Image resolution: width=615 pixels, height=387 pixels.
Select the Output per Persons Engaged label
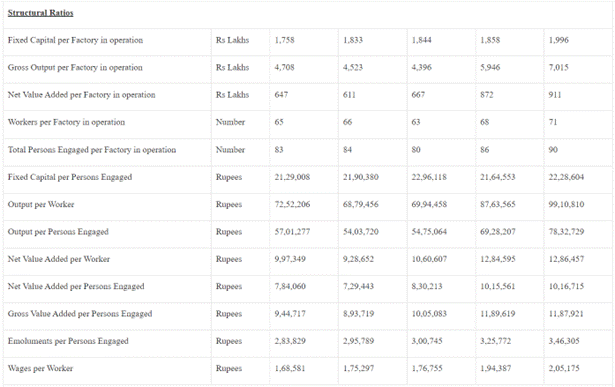click(58, 232)
